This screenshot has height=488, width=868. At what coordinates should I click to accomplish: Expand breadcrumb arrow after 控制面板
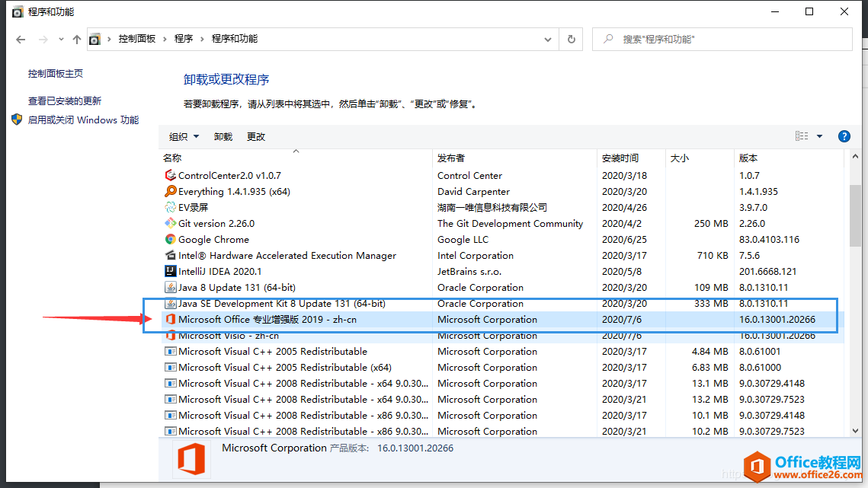165,39
